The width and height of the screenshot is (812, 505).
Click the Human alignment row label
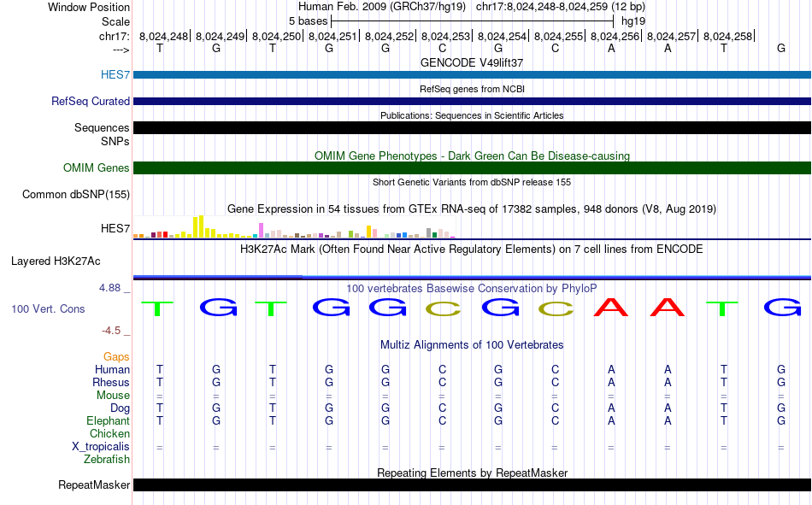coord(112,369)
